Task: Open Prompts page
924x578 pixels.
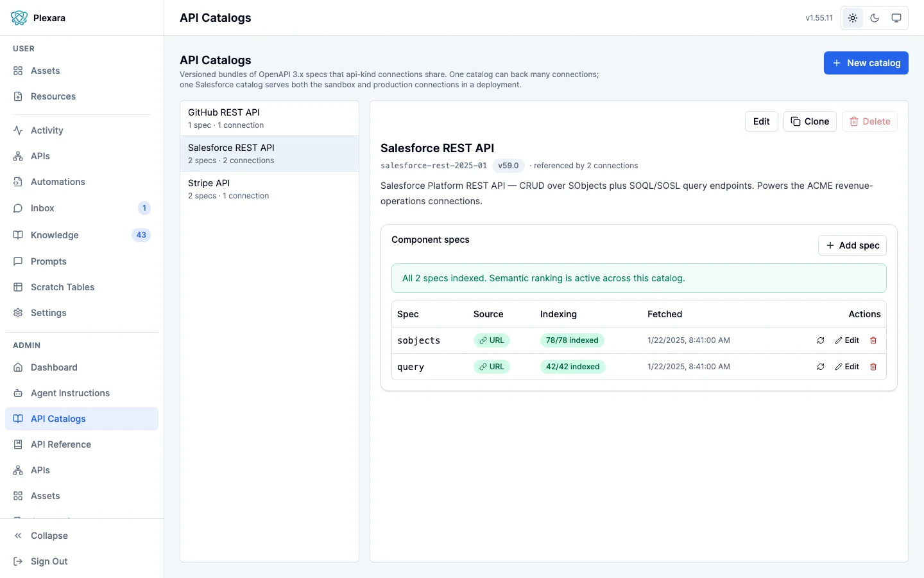Action: click(x=81, y=261)
